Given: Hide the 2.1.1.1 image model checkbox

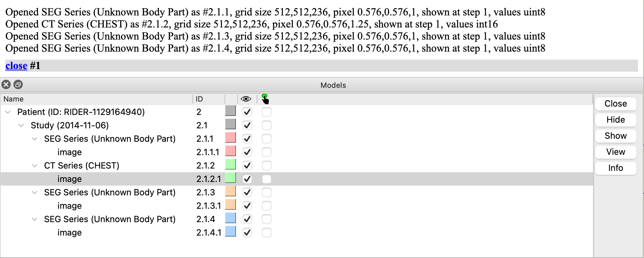Looking at the screenshot, I should pos(247,152).
